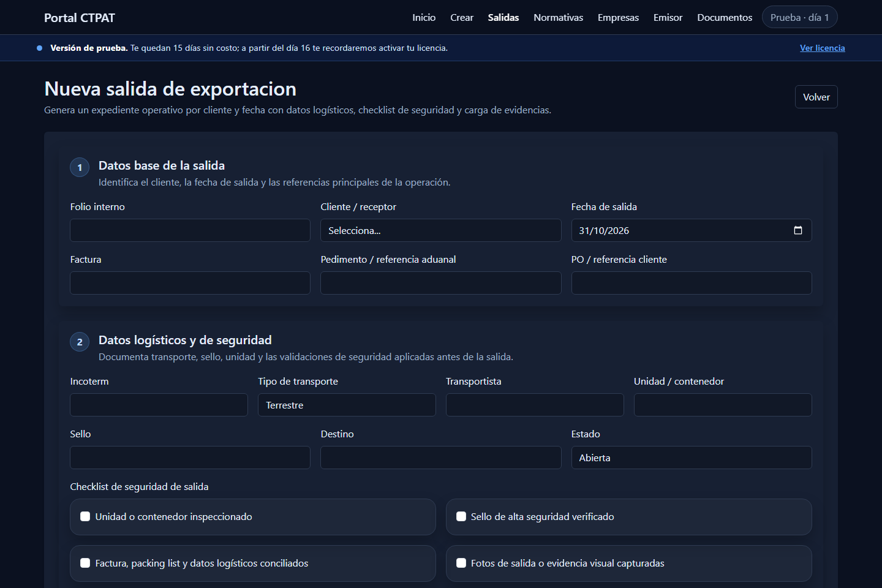Image resolution: width=882 pixels, height=588 pixels.
Task: Open the Crear menu item
Action: 462,17
